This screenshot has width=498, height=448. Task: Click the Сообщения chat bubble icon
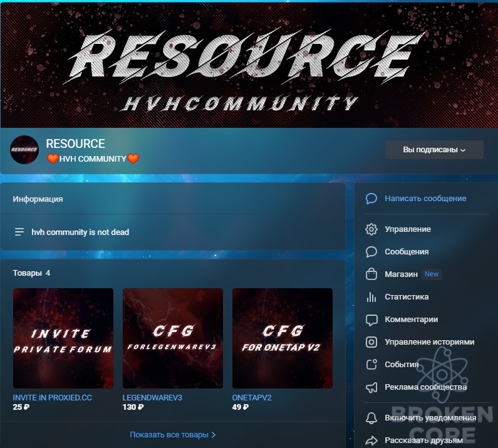pos(371,252)
